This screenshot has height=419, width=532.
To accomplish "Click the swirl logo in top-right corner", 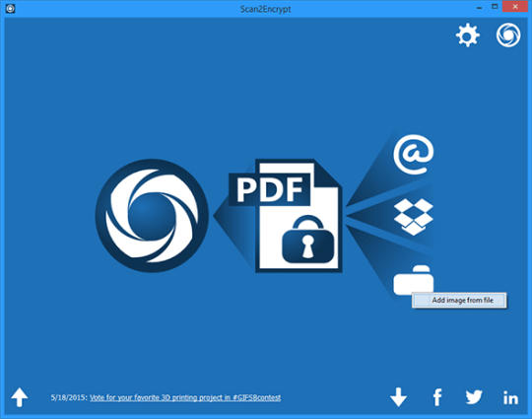I will tap(508, 35).
